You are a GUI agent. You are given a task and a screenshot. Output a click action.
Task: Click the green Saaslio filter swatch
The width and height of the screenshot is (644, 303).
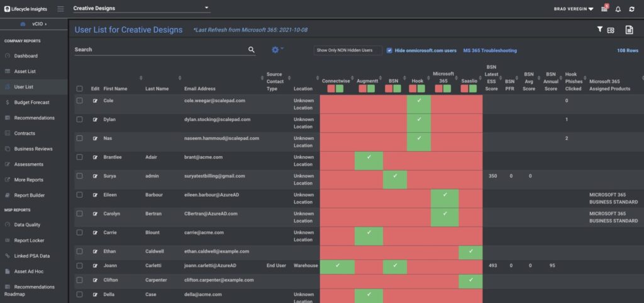473,89
